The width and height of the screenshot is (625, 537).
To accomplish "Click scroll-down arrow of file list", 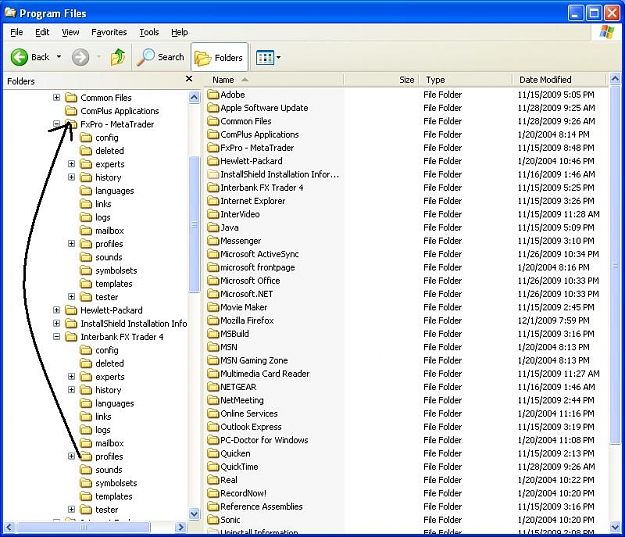I will pos(615,527).
